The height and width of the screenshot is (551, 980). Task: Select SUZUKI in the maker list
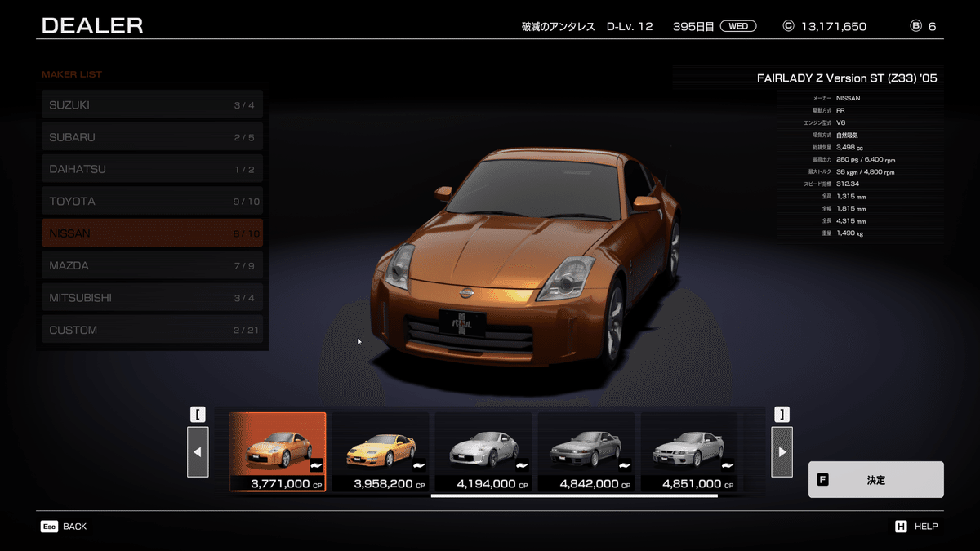click(x=152, y=104)
